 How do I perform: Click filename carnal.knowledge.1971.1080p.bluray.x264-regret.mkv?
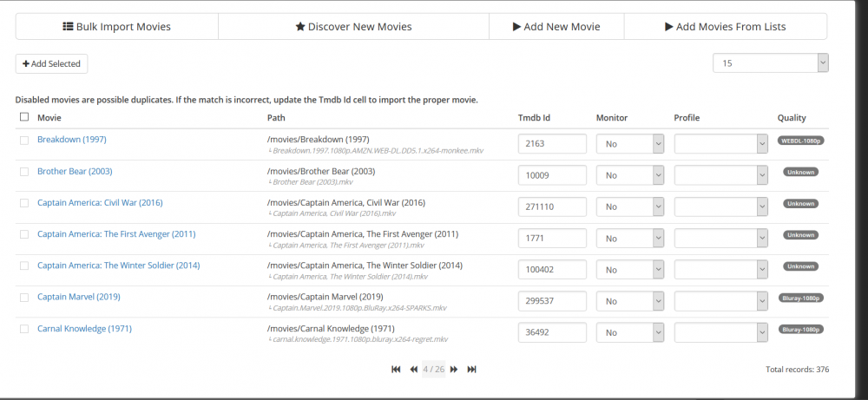pyautogui.click(x=360, y=339)
